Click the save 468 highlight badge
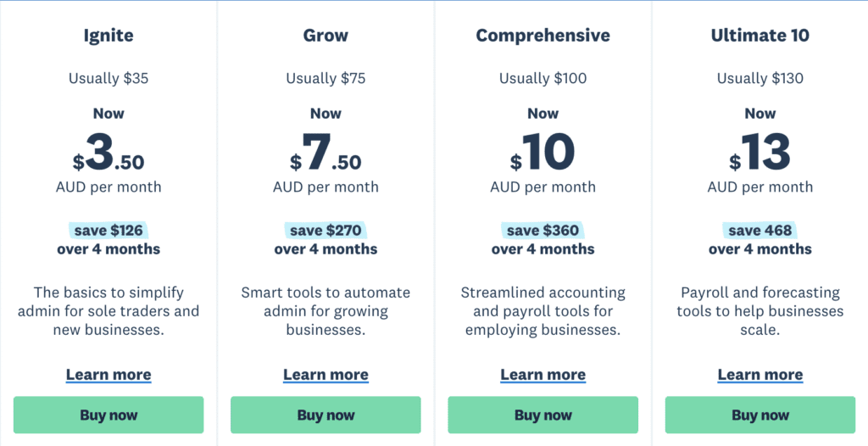 point(760,230)
